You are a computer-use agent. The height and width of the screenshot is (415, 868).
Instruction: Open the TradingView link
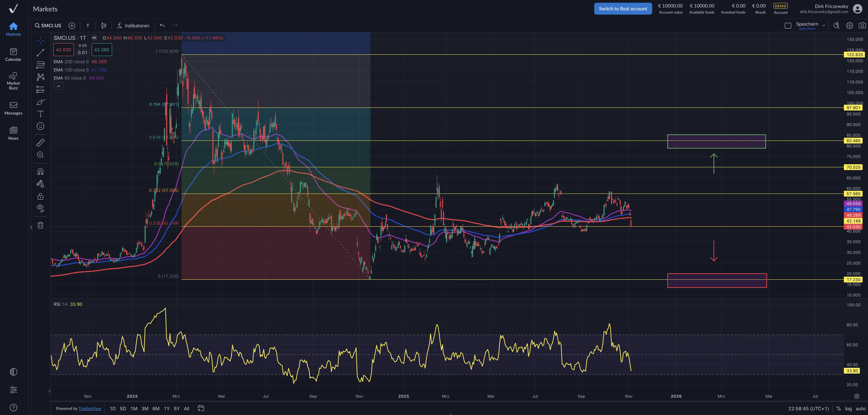click(90, 409)
